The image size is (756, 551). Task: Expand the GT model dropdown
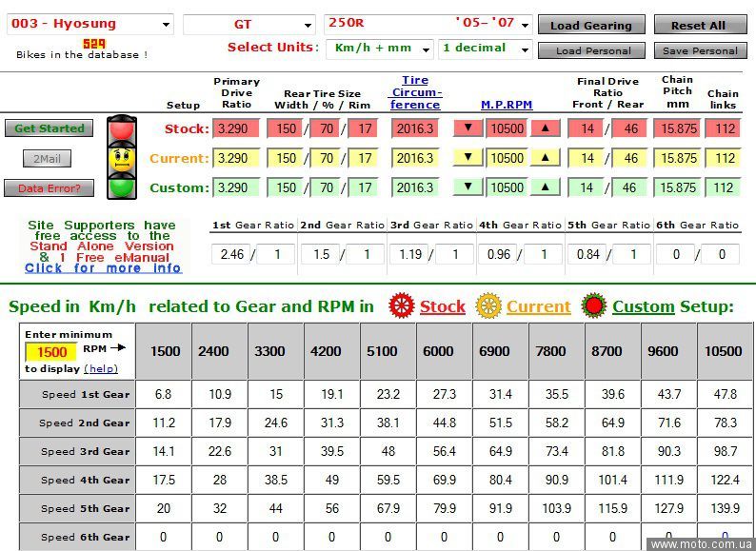pyautogui.click(x=249, y=25)
